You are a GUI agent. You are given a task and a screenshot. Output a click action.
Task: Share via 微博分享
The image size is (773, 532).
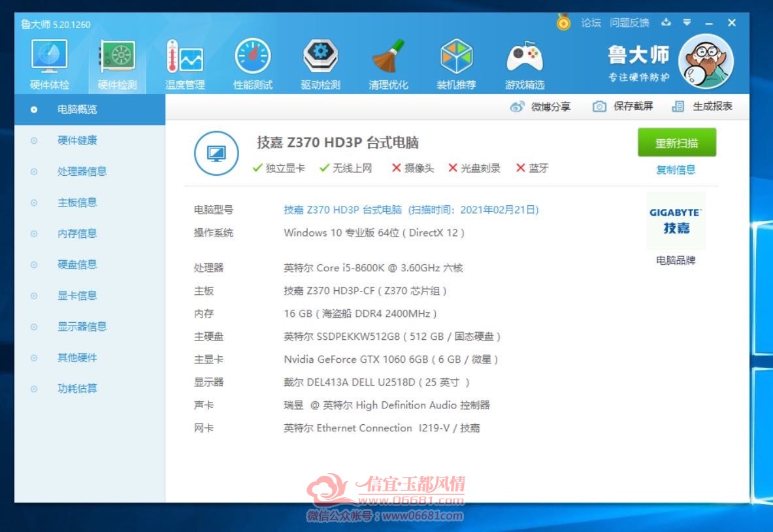[x=540, y=107]
